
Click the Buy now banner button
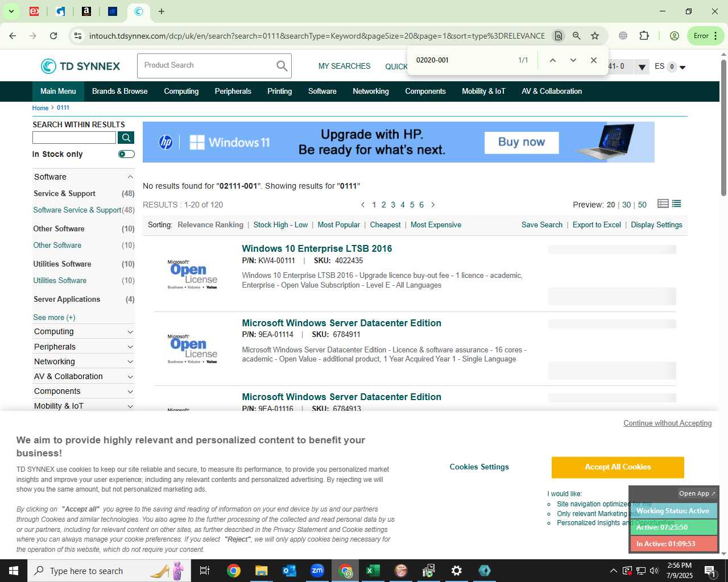(x=522, y=143)
